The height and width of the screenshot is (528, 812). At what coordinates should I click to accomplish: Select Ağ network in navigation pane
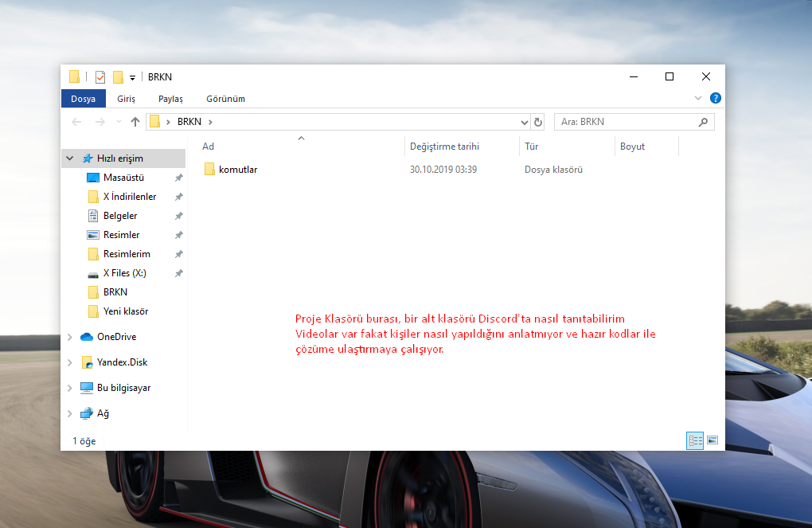tap(103, 413)
